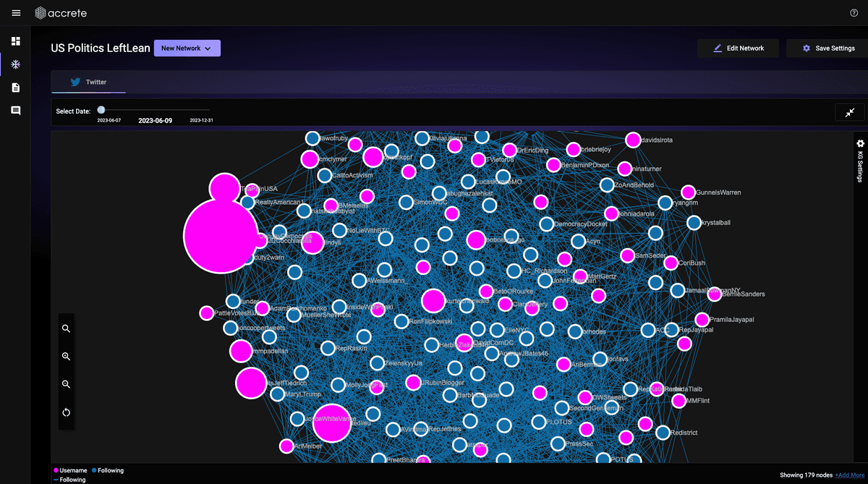Select the davidsirota node
The image size is (868, 484).
(x=633, y=140)
